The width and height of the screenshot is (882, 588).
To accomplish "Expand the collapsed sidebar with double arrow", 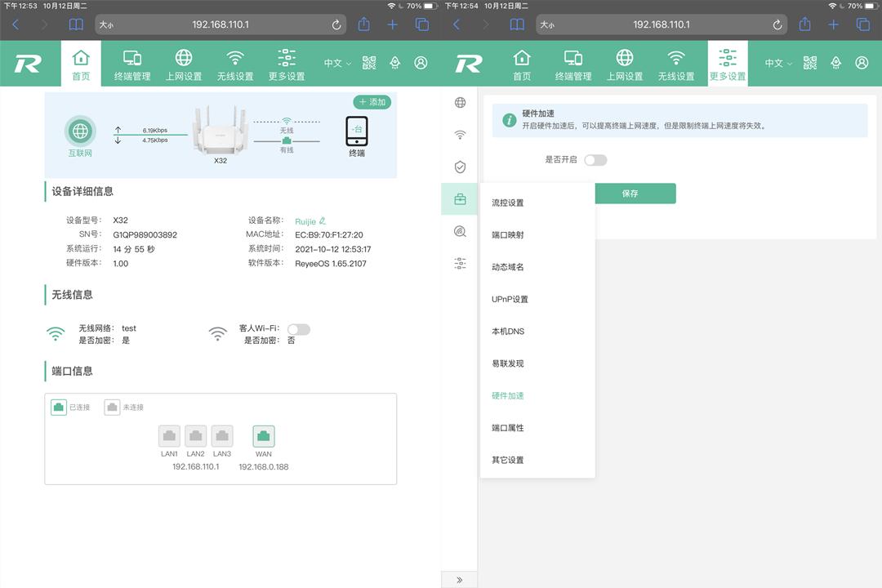I will 460,580.
